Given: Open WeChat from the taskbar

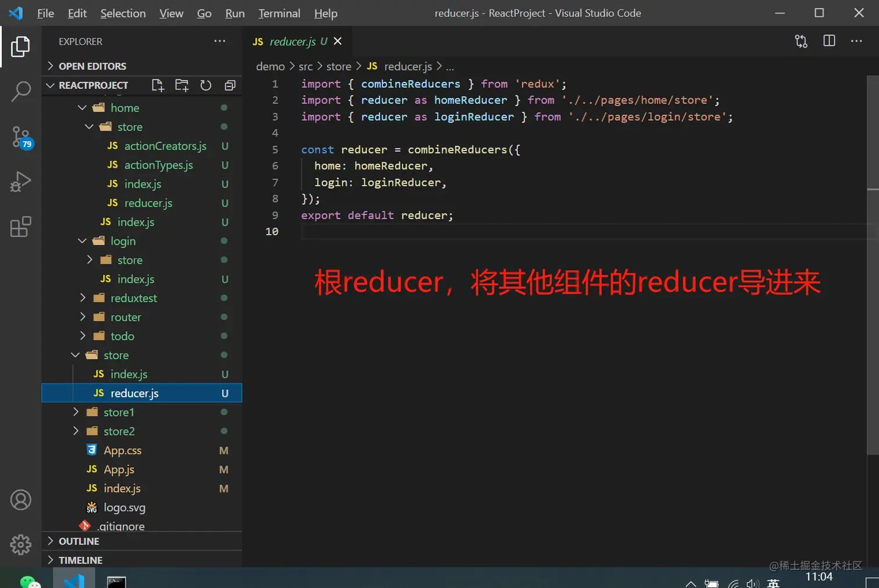Looking at the screenshot, I should [30, 582].
